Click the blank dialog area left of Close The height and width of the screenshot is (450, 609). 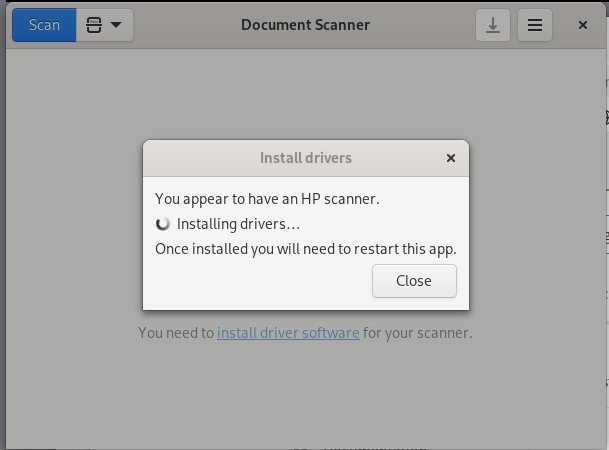[258, 281]
